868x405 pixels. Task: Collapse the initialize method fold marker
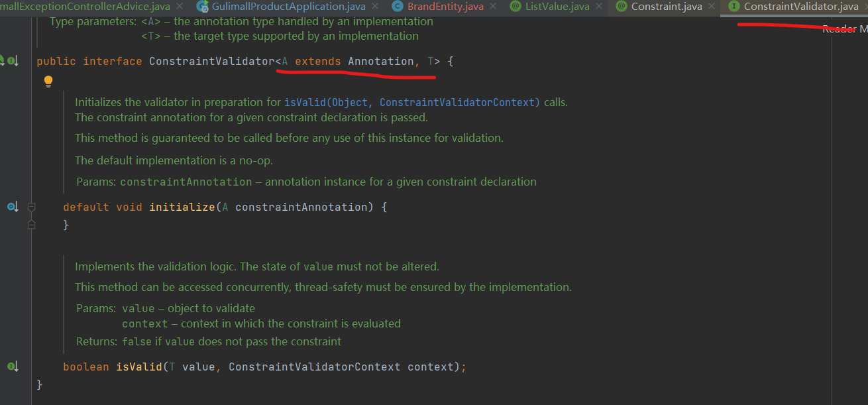tap(31, 207)
